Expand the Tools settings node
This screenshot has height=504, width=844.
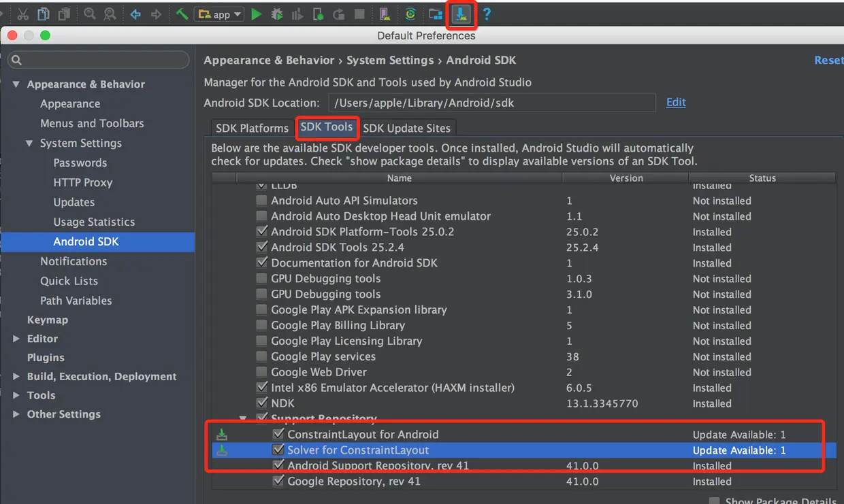coord(16,395)
